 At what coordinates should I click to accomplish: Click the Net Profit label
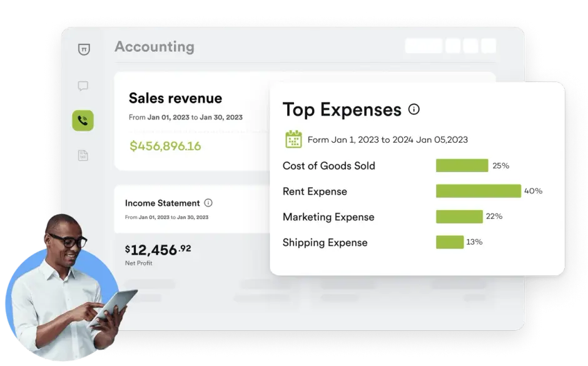[x=139, y=263]
